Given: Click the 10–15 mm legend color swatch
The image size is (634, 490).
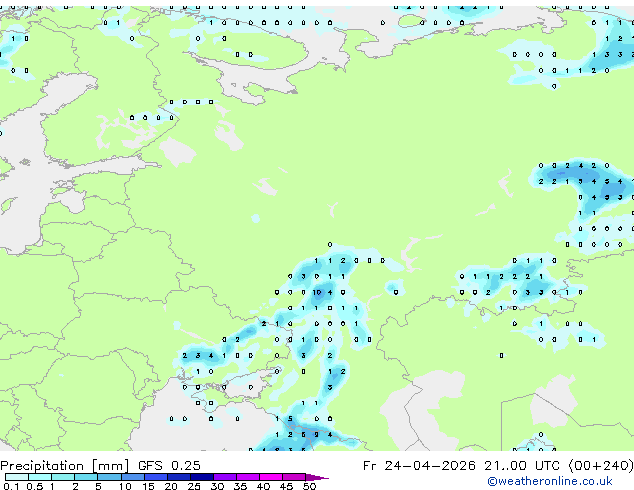Looking at the screenshot, I should (133, 477).
